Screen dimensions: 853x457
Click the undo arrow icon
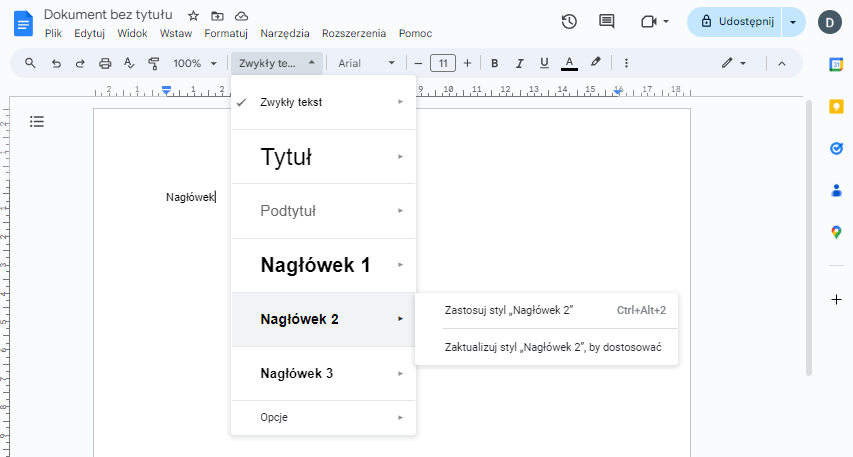[x=56, y=63]
